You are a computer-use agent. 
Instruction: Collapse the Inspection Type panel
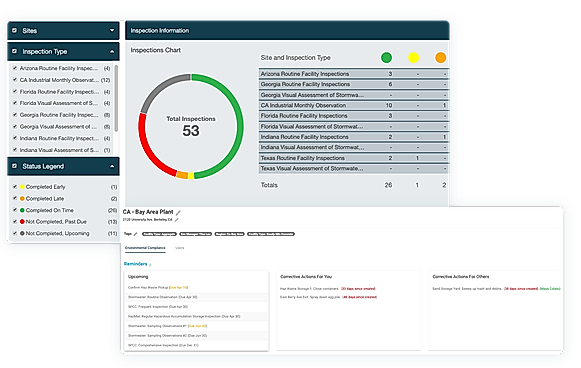coord(112,52)
